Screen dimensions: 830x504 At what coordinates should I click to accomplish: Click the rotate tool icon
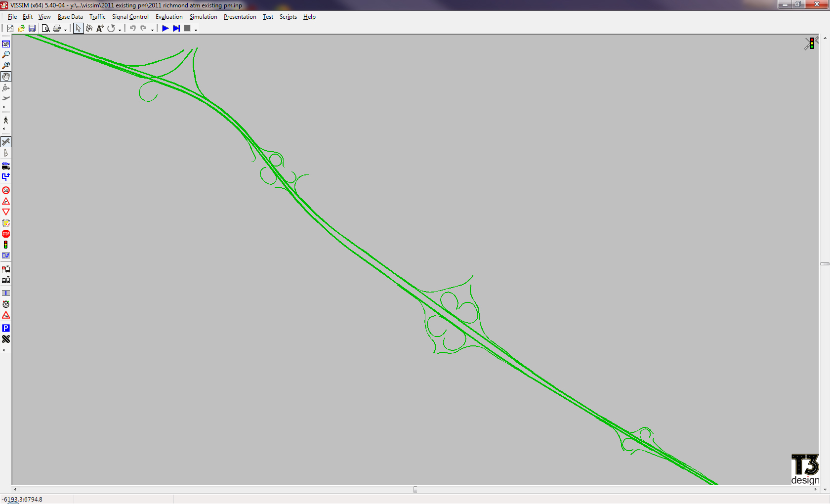click(111, 29)
